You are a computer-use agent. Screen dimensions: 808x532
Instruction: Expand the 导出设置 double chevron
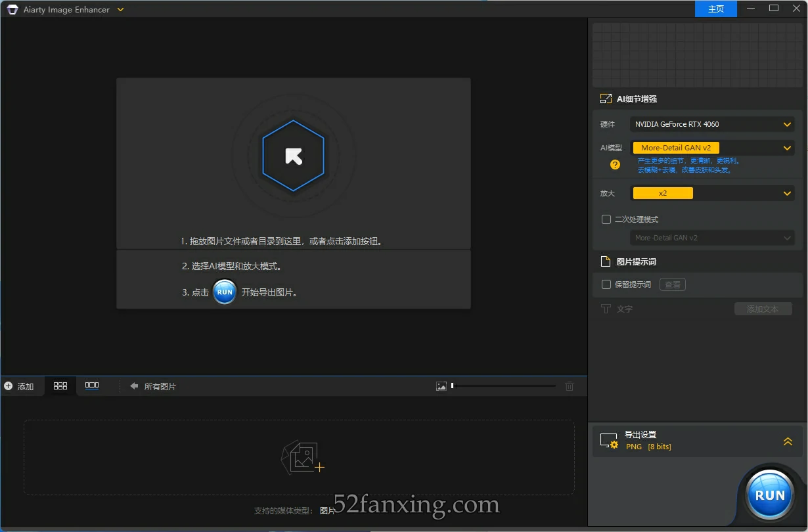[x=788, y=441]
